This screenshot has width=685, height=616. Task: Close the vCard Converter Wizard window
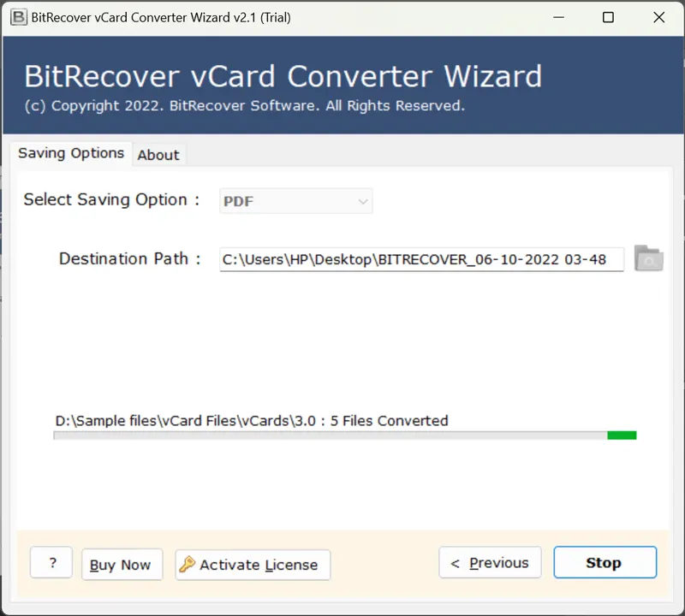pyautogui.click(x=658, y=17)
